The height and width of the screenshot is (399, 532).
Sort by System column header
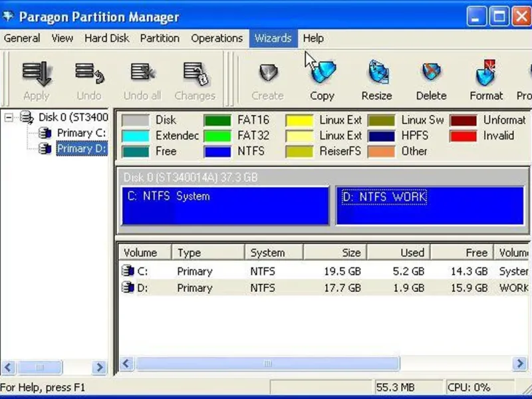click(x=274, y=253)
